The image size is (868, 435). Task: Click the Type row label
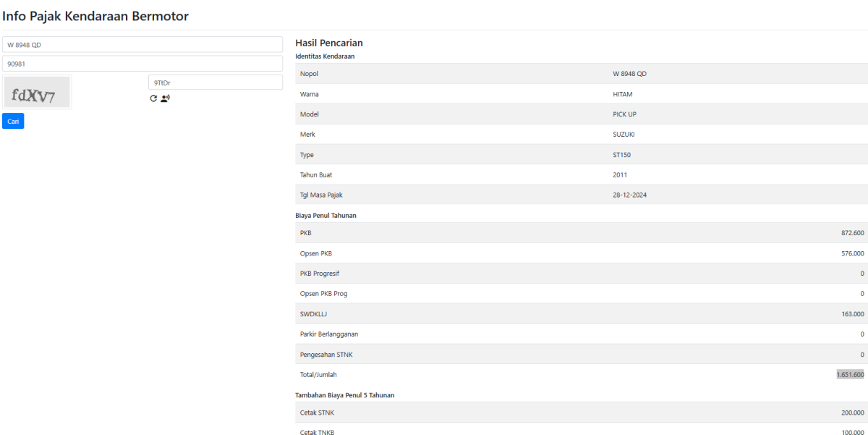307,155
